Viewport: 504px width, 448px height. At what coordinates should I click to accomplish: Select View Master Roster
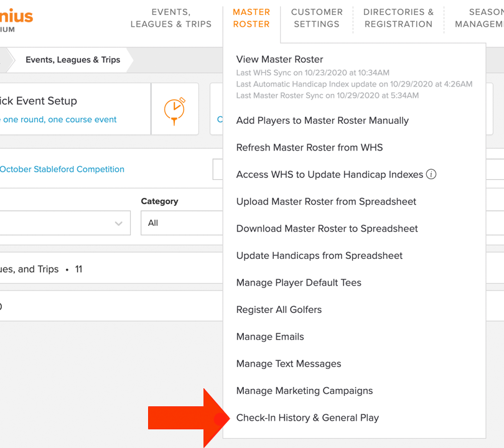(x=279, y=59)
